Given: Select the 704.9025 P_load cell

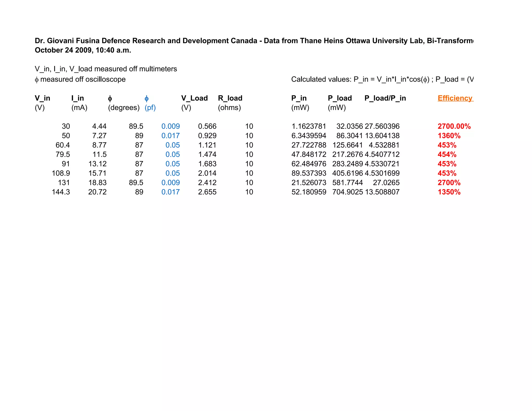Looking at the screenshot, I should click(348, 192).
